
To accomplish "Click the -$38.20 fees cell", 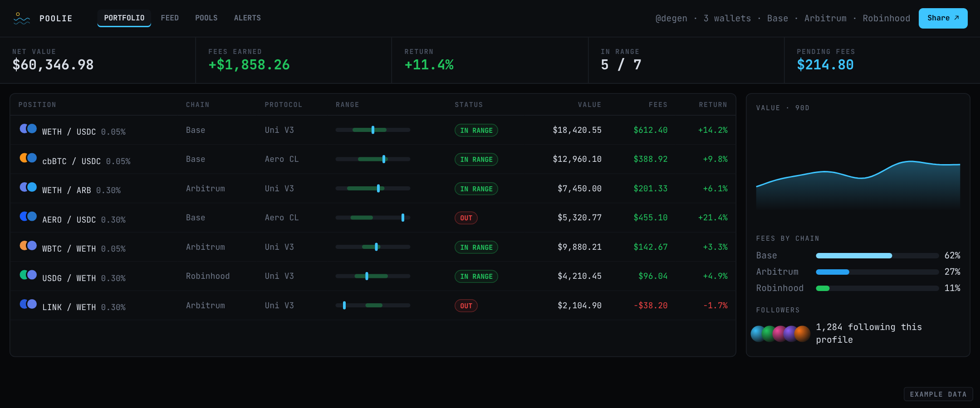I will [x=651, y=306].
